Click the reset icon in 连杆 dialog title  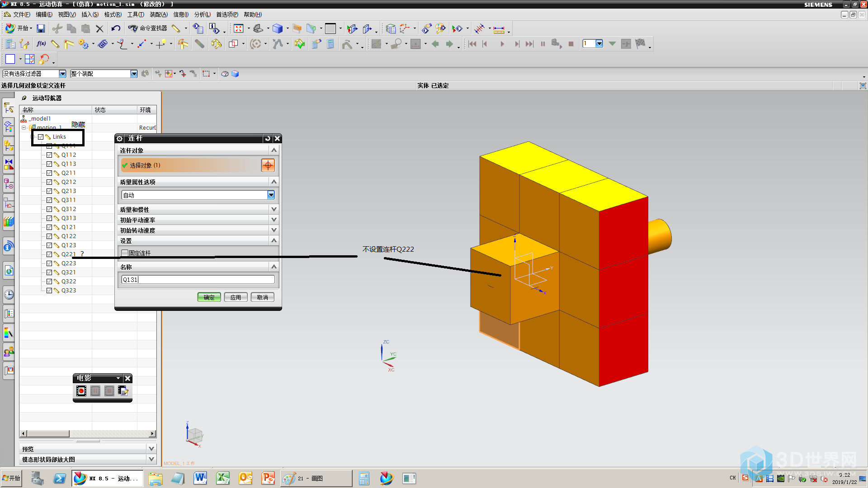tap(268, 138)
